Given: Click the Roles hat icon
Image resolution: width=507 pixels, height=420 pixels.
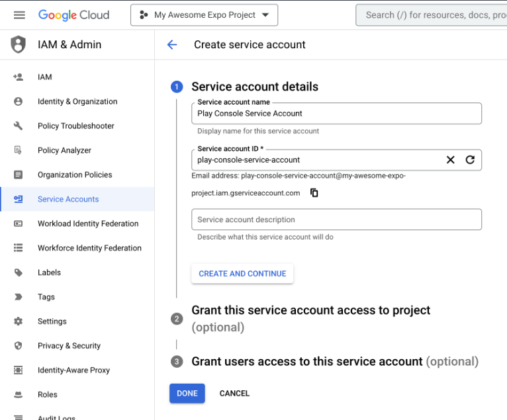Looking at the screenshot, I should [18, 394].
